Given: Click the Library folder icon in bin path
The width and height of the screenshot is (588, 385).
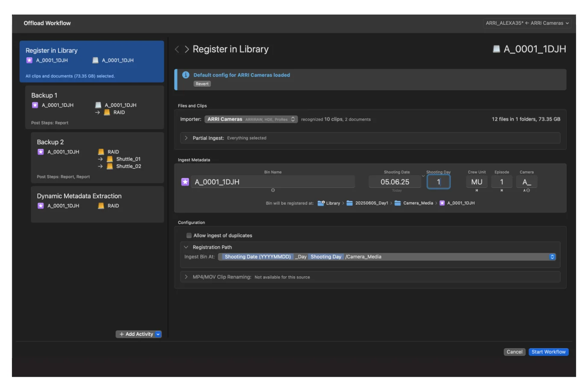Looking at the screenshot, I should tap(321, 203).
